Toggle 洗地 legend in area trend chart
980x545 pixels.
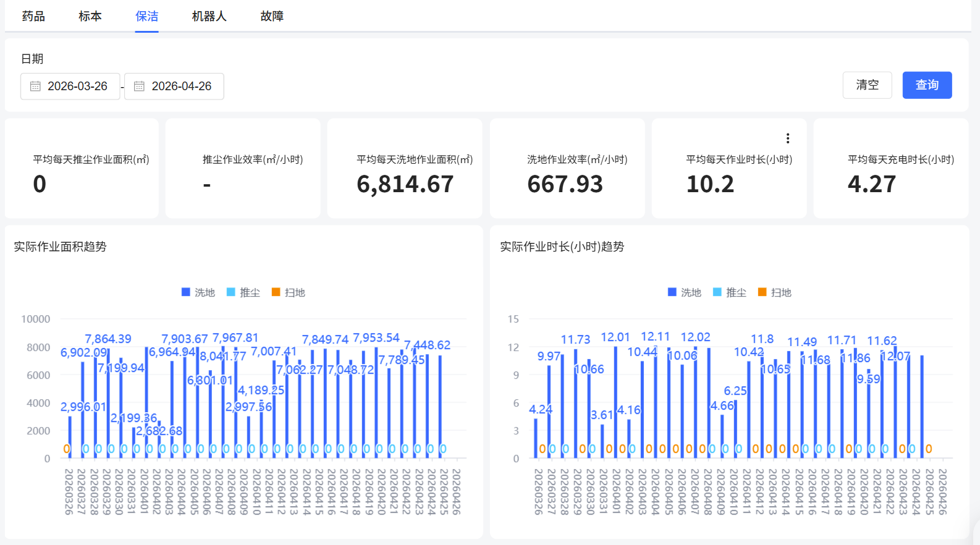point(198,292)
